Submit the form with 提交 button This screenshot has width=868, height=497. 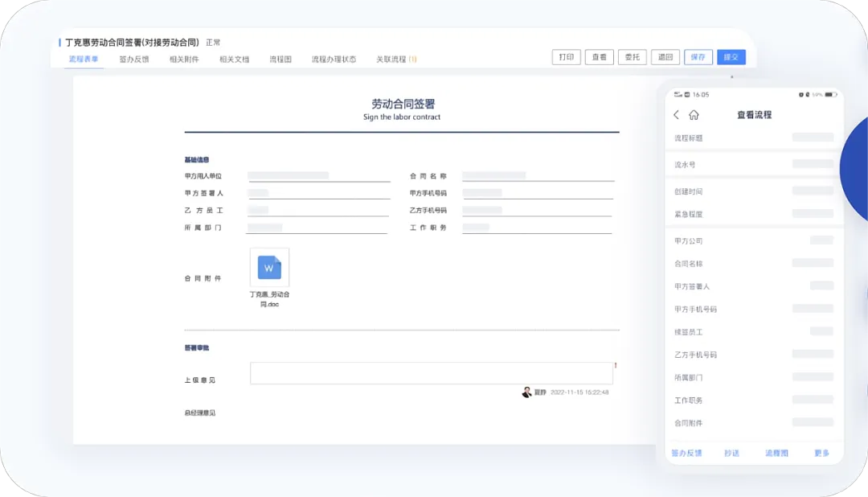[x=731, y=57]
